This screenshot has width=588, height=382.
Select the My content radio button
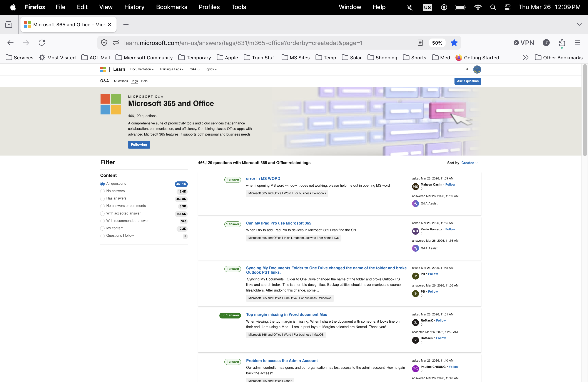coord(102,228)
